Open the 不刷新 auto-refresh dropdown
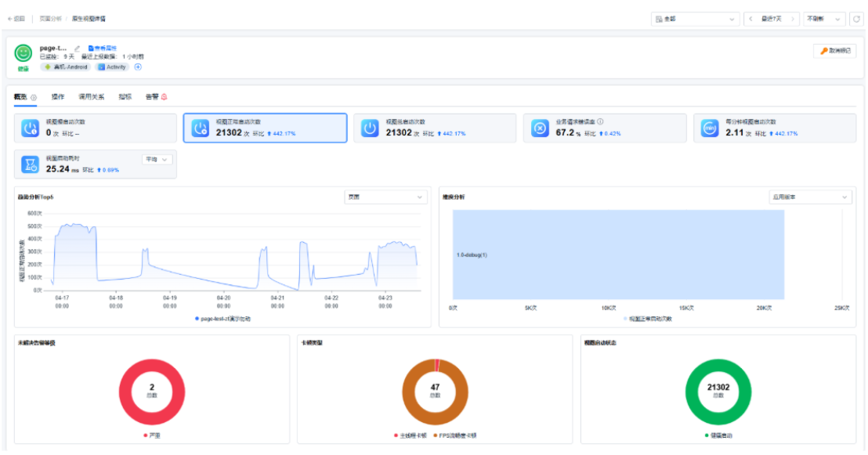The image size is (868, 455). [824, 19]
